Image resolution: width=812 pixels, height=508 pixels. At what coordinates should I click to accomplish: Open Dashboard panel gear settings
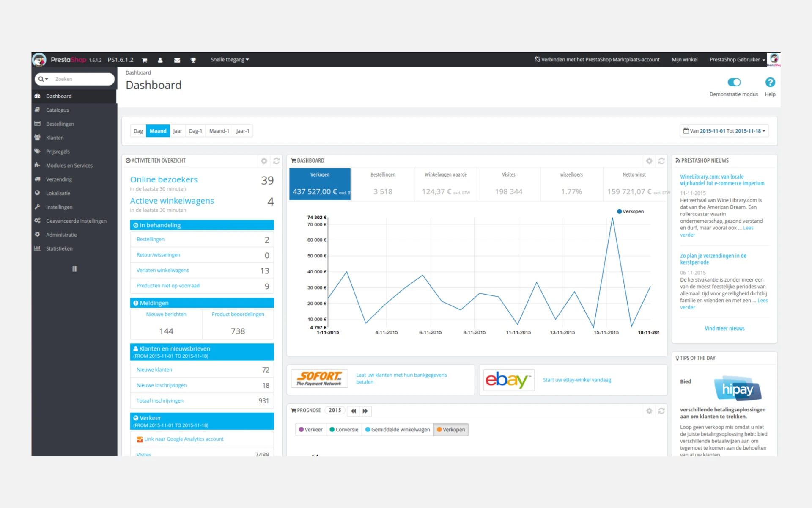(x=649, y=161)
